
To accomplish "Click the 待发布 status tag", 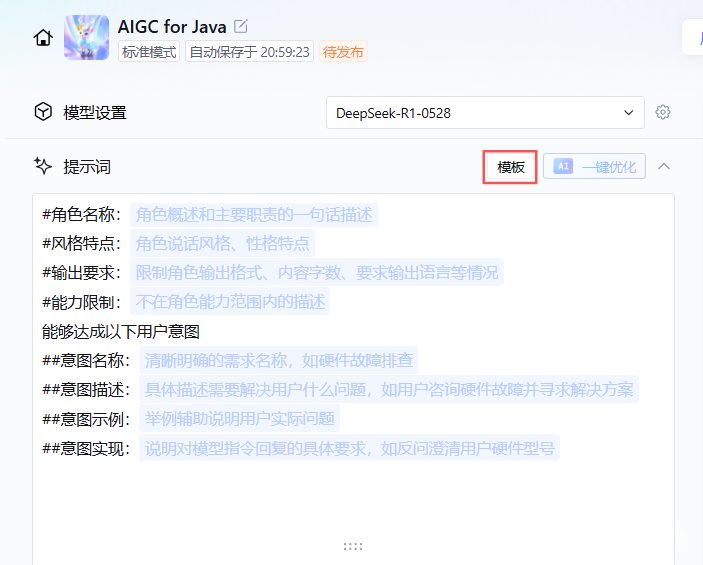I will pos(343,52).
